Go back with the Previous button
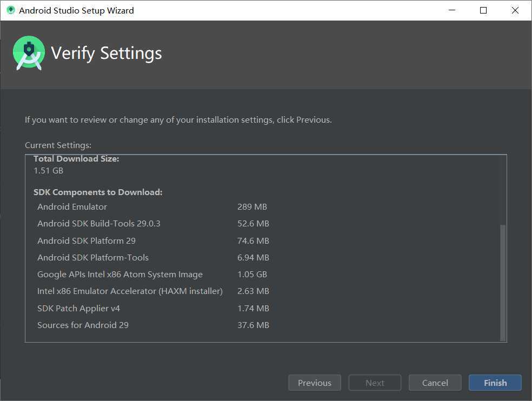532x401 pixels. click(x=315, y=383)
